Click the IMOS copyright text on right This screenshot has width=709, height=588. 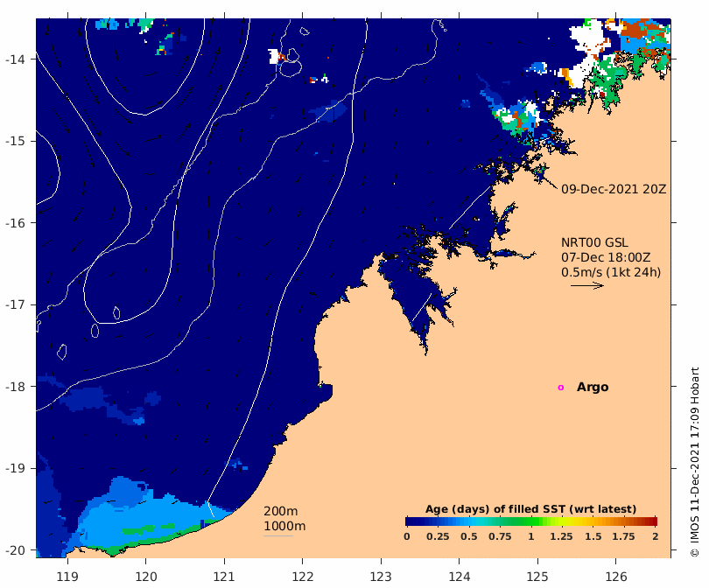pyautogui.click(x=695, y=462)
